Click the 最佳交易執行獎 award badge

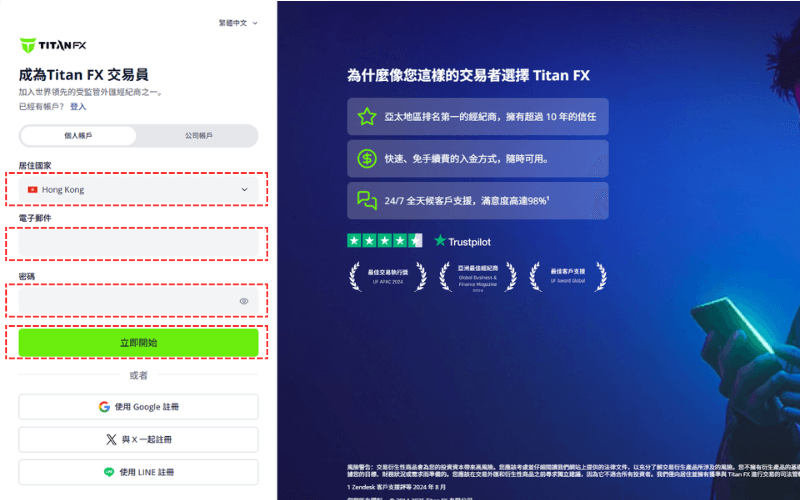(388, 277)
